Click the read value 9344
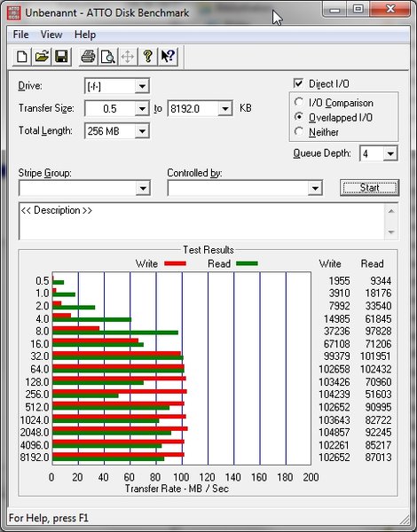The height and width of the screenshot is (532, 417). 381,281
